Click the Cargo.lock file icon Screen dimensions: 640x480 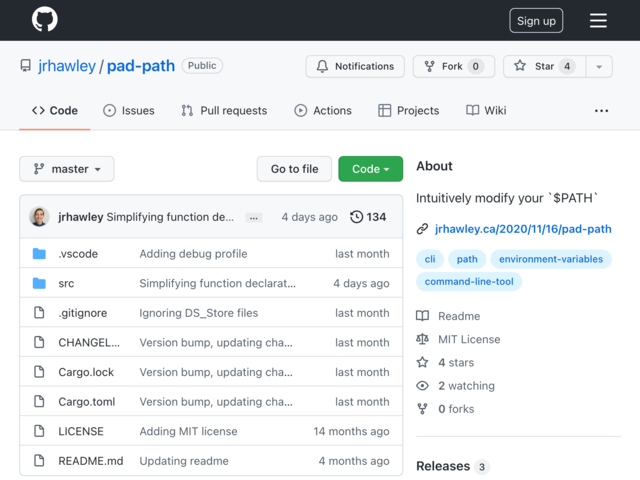[39, 372]
